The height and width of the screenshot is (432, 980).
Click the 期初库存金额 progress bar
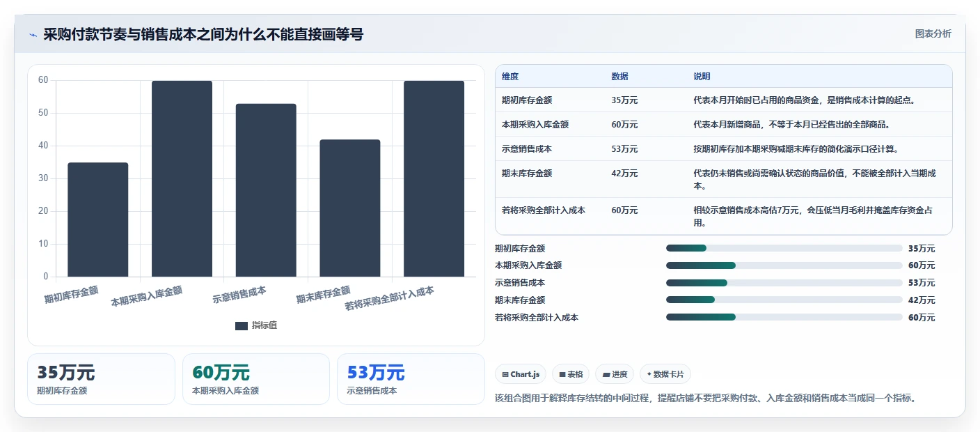coord(784,248)
